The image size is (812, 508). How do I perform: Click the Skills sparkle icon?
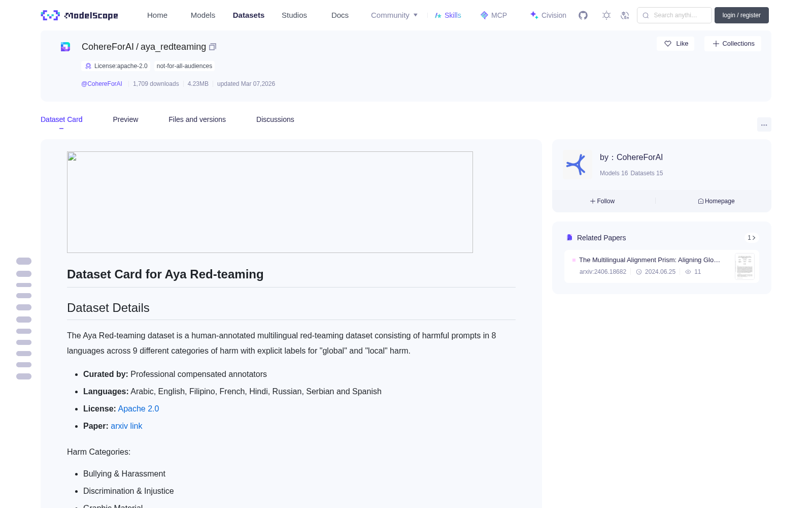click(x=438, y=15)
